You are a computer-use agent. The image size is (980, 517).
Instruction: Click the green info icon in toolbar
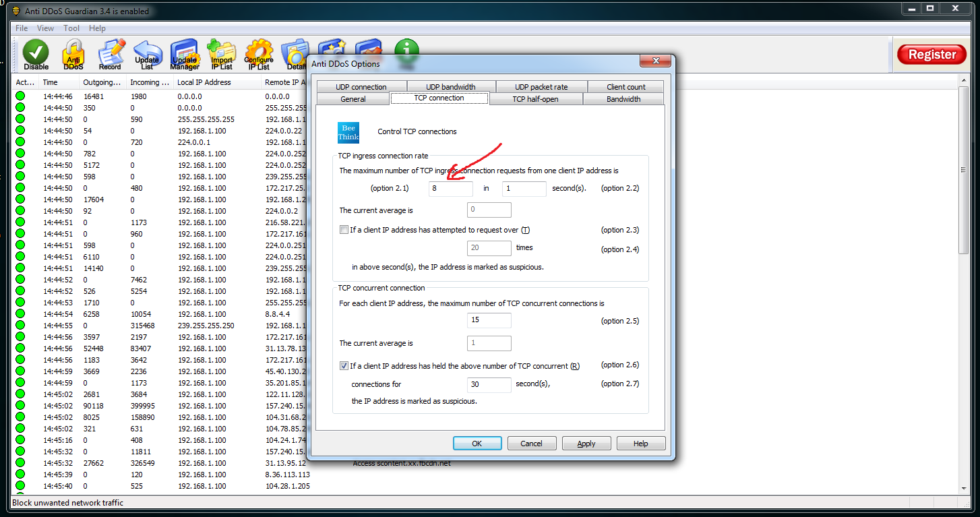pyautogui.click(x=406, y=50)
